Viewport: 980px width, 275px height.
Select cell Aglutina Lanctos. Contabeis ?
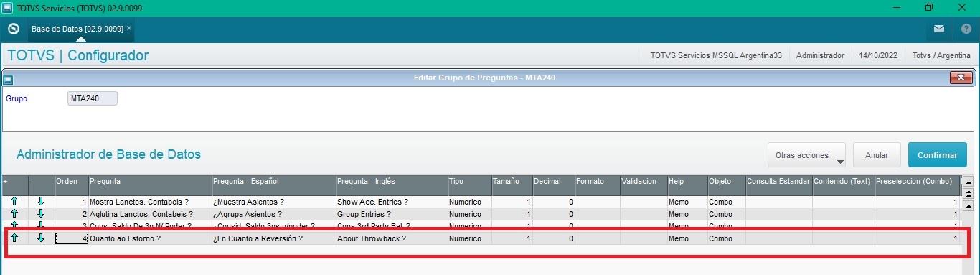click(150, 214)
